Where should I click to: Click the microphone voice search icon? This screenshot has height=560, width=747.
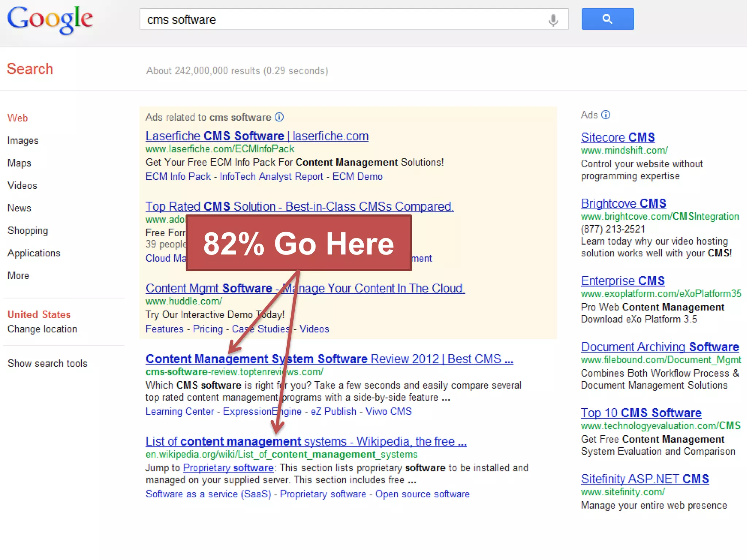[553, 20]
